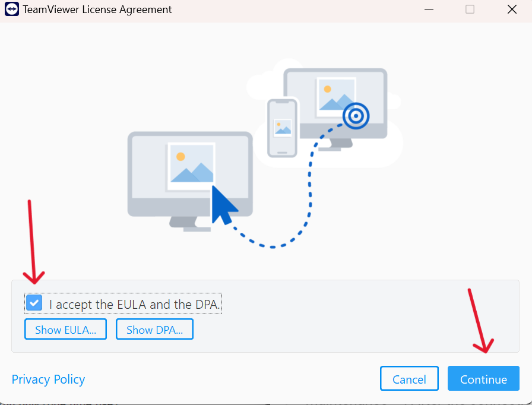Open the Show DPA document button
The image size is (532, 405).
(x=155, y=330)
